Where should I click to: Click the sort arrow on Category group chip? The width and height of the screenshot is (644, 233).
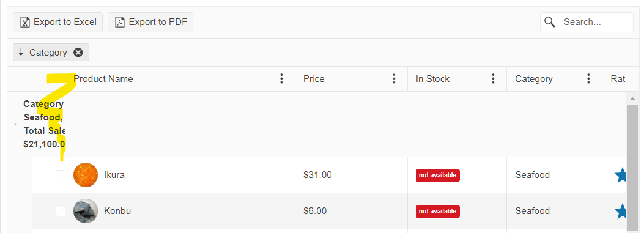(21, 52)
